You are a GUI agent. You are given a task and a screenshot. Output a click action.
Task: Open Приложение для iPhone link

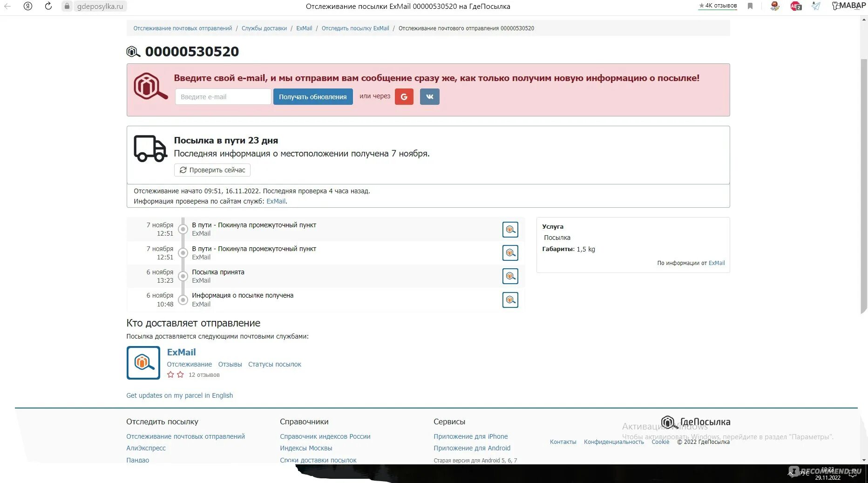tap(471, 436)
